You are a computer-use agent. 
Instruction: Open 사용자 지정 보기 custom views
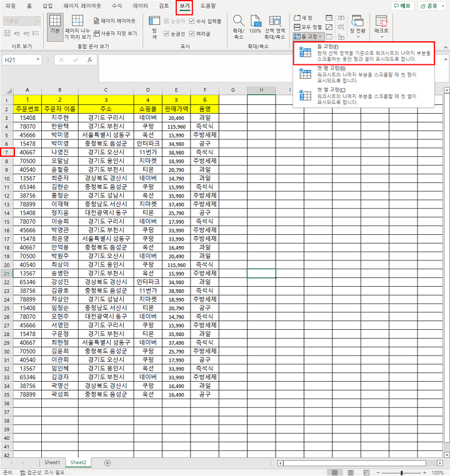(x=115, y=33)
